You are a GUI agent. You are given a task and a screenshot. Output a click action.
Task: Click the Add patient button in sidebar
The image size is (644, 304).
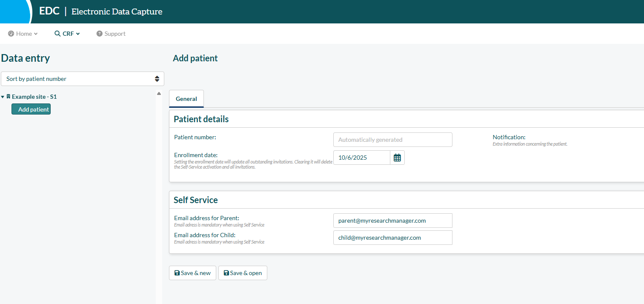tap(31, 109)
